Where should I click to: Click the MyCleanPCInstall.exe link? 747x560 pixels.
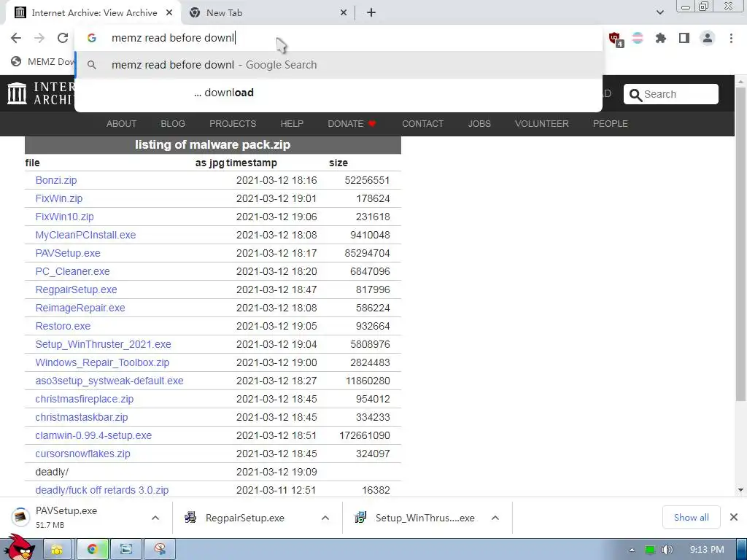click(85, 235)
